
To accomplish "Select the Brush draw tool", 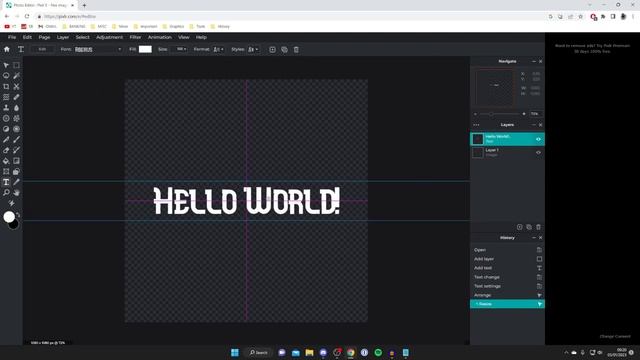I will [16, 140].
